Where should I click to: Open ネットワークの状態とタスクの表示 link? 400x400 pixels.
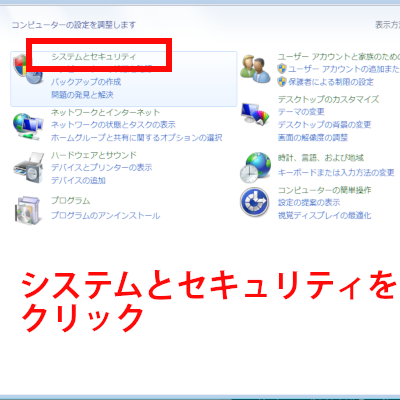(113, 125)
